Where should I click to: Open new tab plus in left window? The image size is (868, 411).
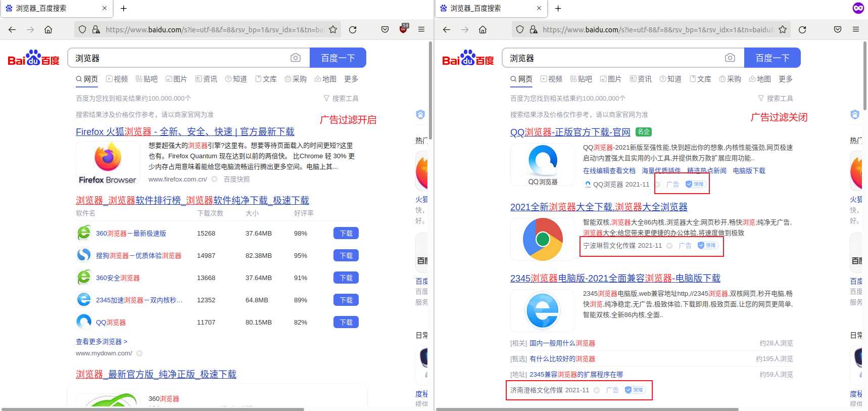click(x=124, y=8)
